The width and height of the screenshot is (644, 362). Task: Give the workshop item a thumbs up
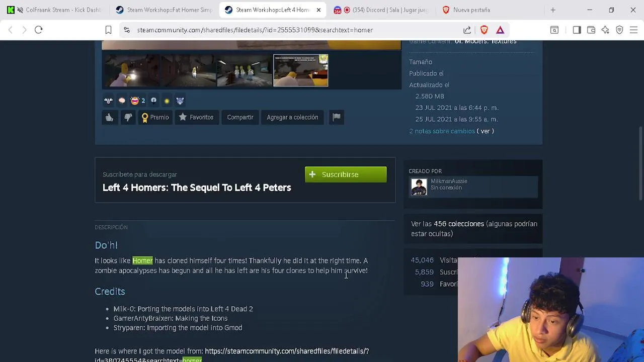click(109, 117)
